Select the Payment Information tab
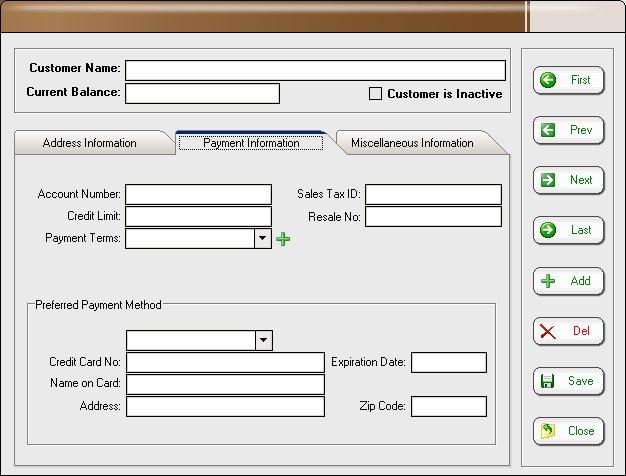 coord(251,143)
